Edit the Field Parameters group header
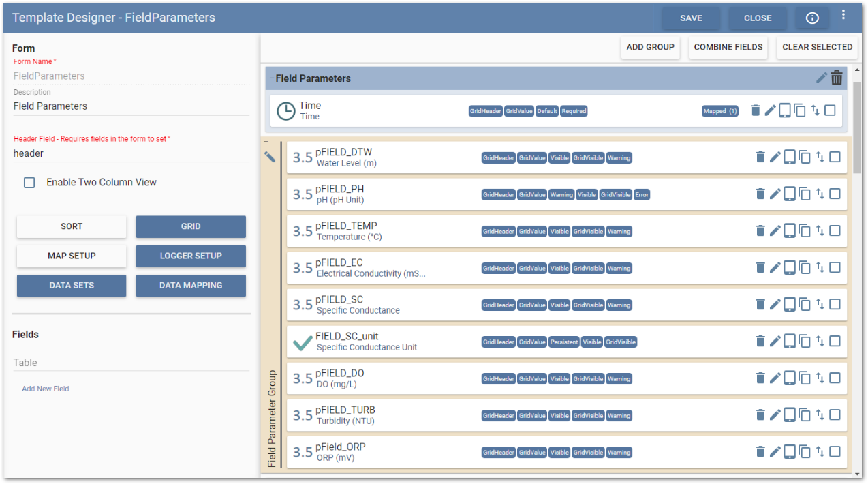Image resolution: width=868 pixels, height=484 pixels. (822, 78)
